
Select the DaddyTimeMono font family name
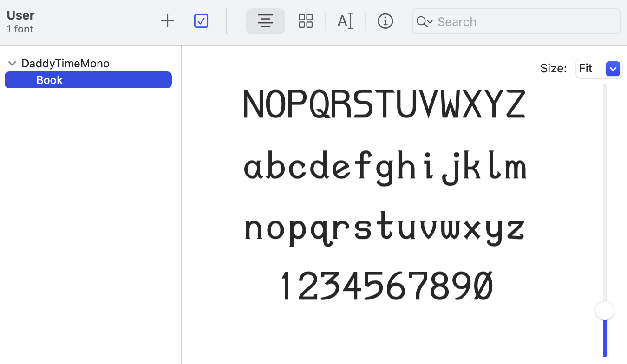click(65, 63)
